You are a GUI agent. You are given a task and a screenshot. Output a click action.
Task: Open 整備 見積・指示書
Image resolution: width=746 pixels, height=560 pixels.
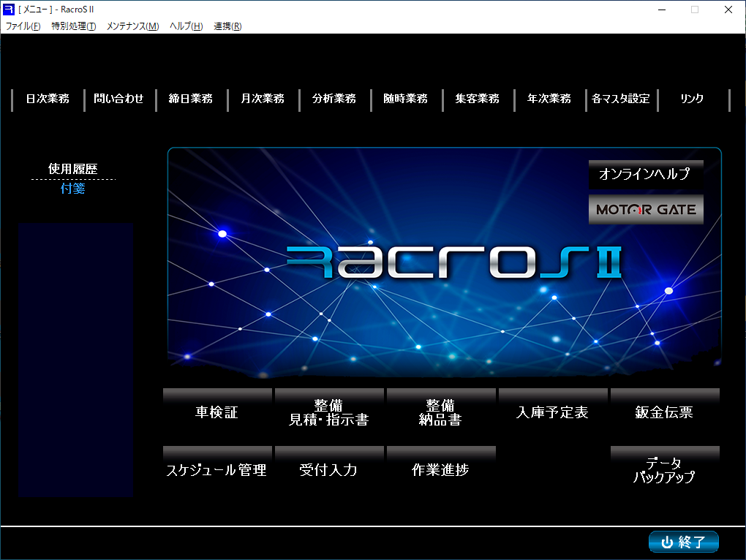[329, 412]
